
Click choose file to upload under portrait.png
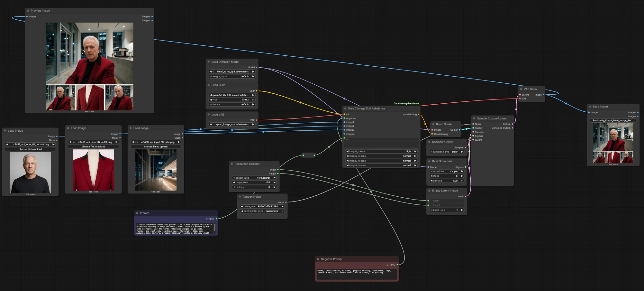[30, 149]
